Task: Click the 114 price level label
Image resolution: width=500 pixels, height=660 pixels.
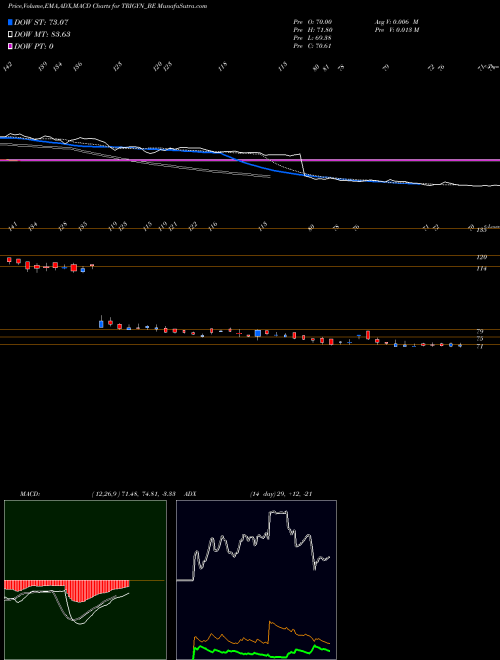Action: click(482, 268)
